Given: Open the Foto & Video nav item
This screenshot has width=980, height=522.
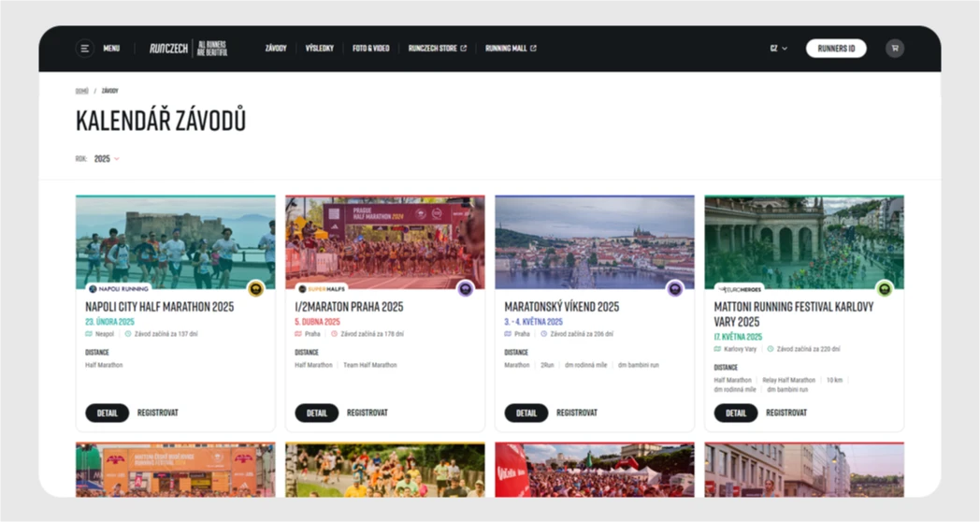Looking at the screenshot, I should pyautogui.click(x=370, y=48).
